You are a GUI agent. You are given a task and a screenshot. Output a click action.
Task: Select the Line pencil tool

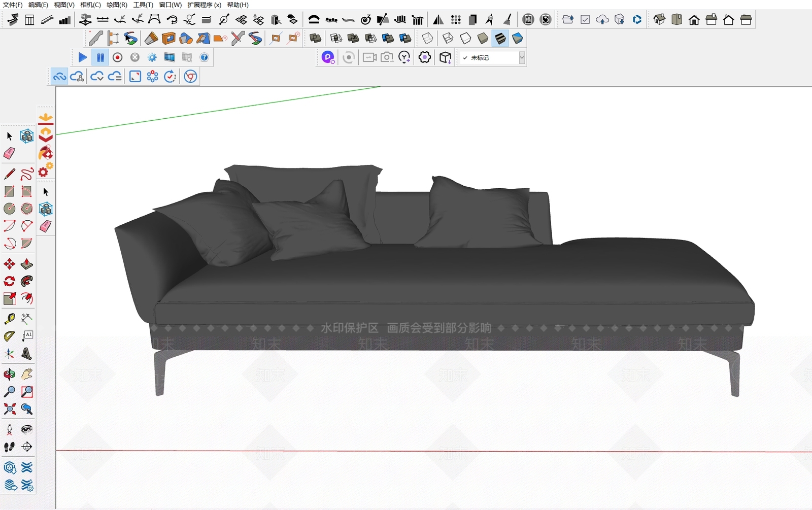tap(9, 174)
